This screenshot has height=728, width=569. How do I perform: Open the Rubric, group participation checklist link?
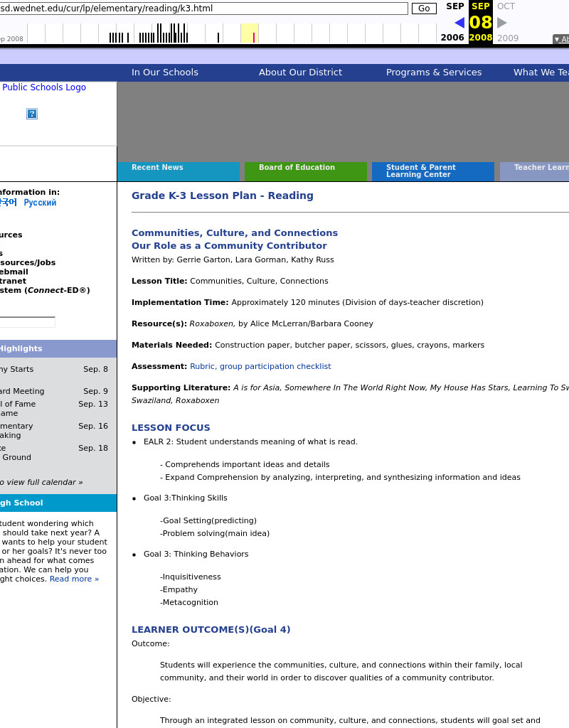click(260, 366)
